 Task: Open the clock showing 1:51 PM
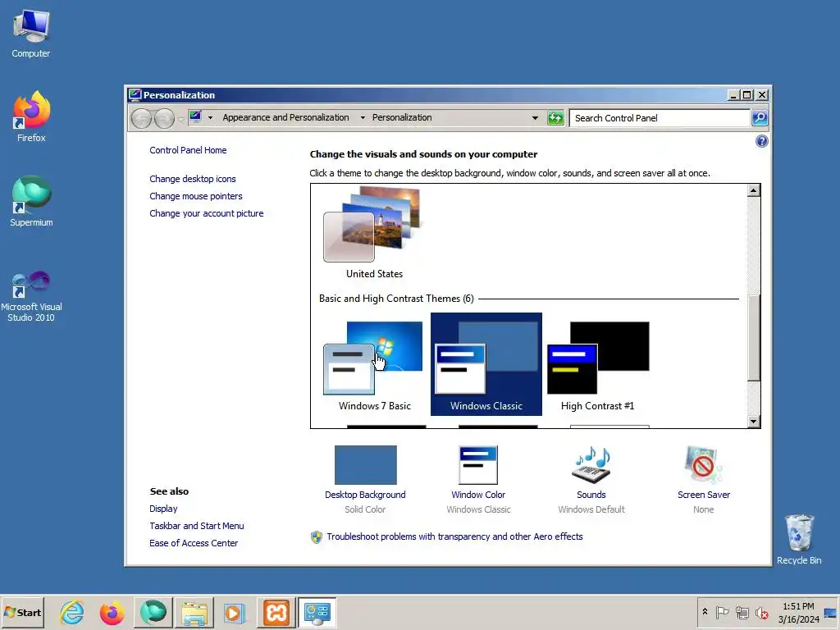pyautogui.click(x=798, y=612)
